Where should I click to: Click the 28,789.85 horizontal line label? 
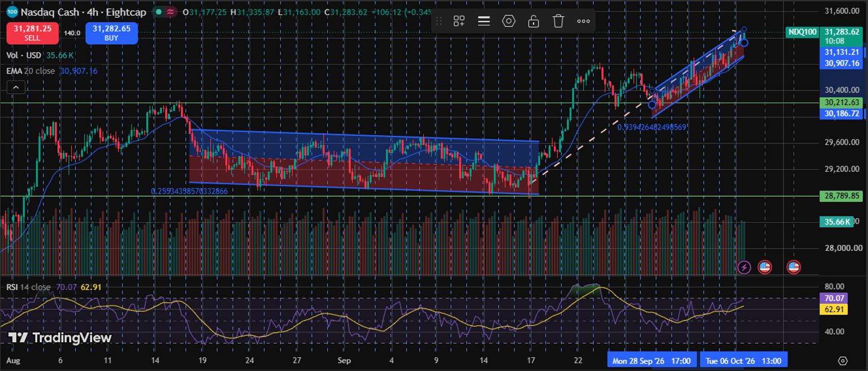[841, 196]
